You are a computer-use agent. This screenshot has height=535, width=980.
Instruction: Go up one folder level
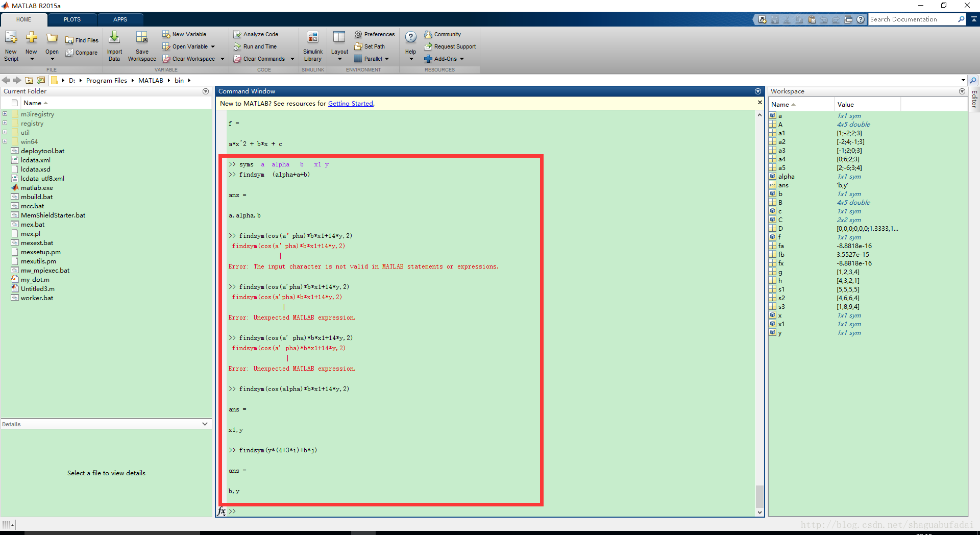(x=29, y=80)
